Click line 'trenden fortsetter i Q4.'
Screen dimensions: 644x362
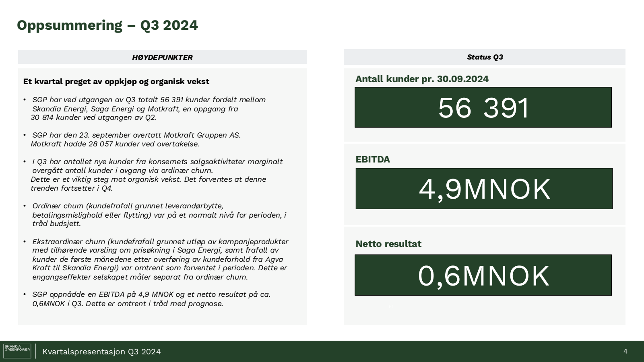pyautogui.click(x=72, y=188)
